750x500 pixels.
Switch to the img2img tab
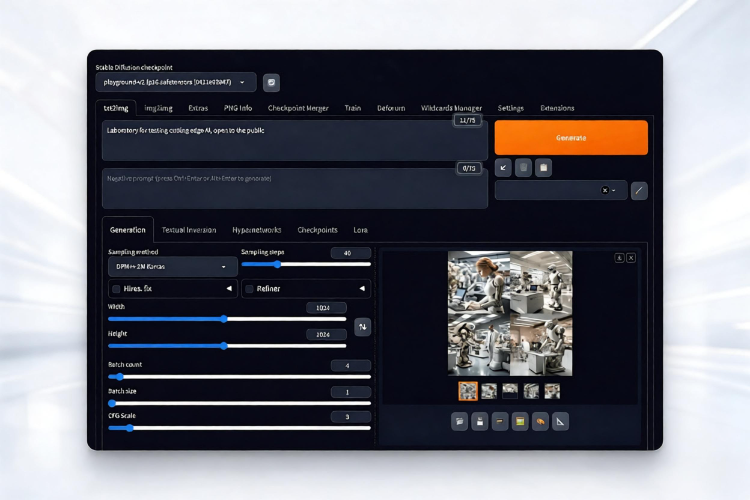tap(158, 108)
